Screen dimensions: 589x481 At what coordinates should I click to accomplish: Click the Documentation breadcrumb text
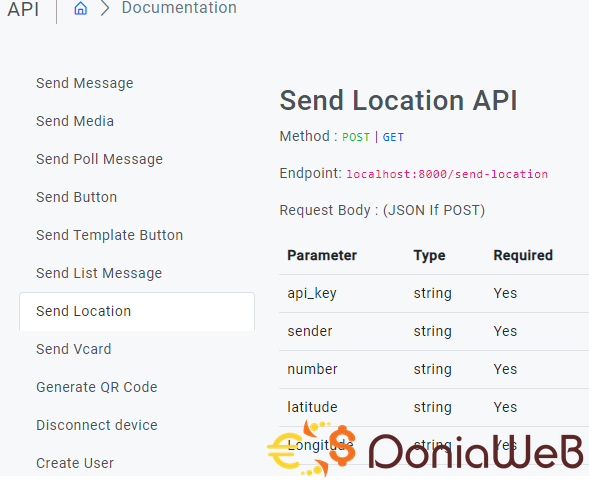[x=179, y=8]
